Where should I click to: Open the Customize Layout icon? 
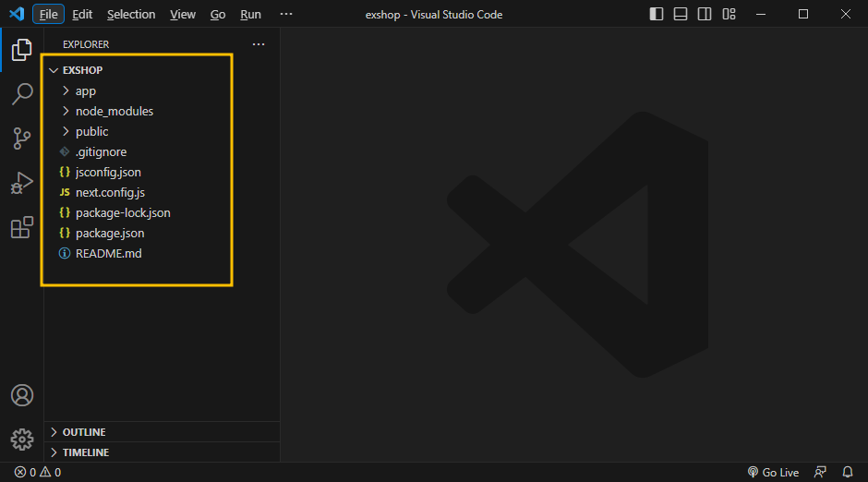[729, 14]
